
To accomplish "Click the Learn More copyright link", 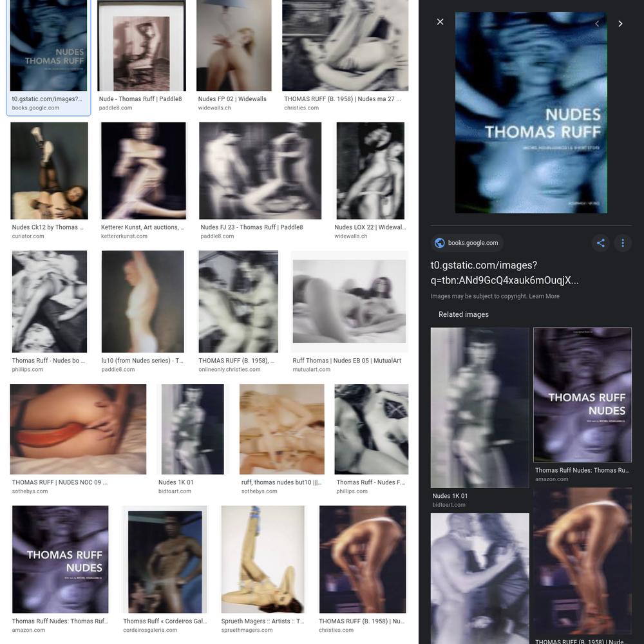I will tap(544, 296).
